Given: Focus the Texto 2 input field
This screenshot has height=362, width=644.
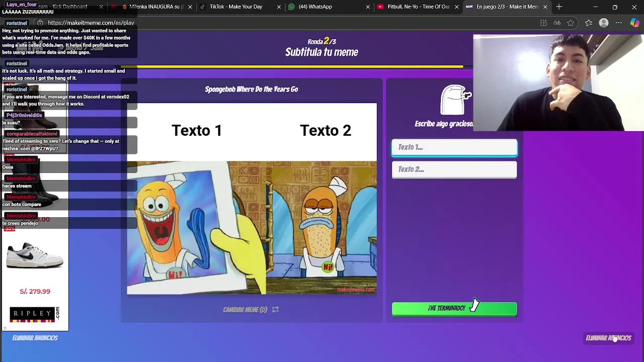Looking at the screenshot, I should click(454, 169).
